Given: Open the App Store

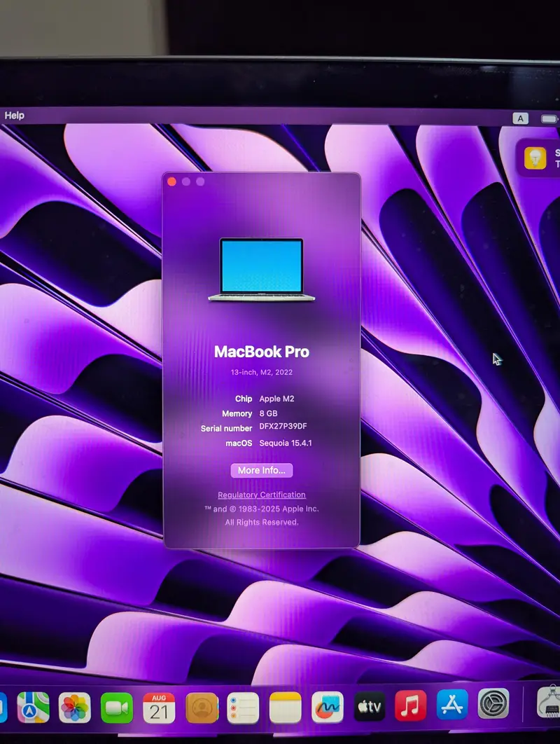Looking at the screenshot, I should click(x=452, y=705).
